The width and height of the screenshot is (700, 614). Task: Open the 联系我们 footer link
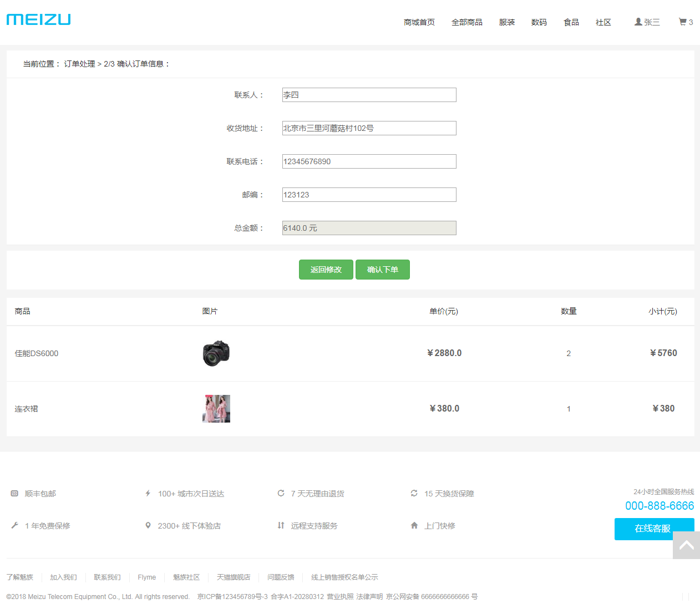click(108, 577)
